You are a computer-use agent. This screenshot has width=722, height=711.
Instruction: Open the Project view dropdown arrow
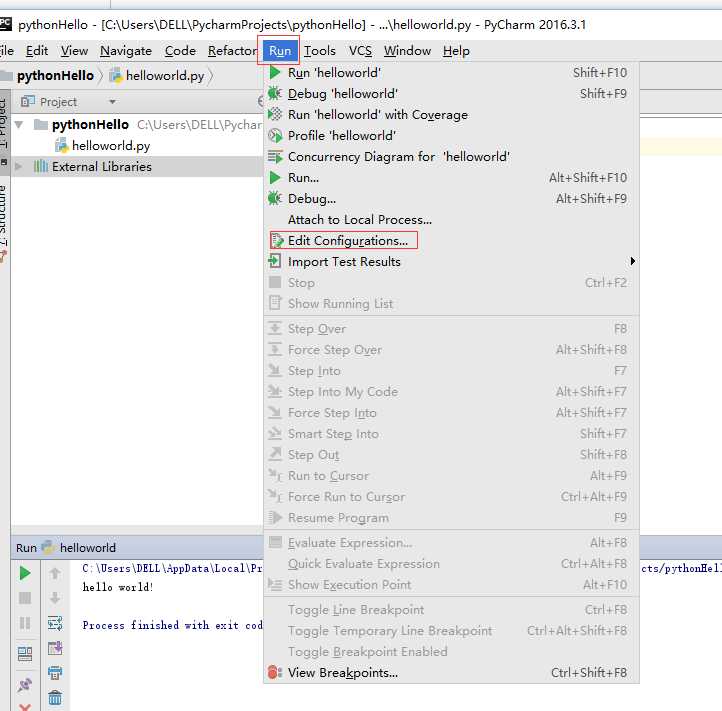(x=112, y=102)
